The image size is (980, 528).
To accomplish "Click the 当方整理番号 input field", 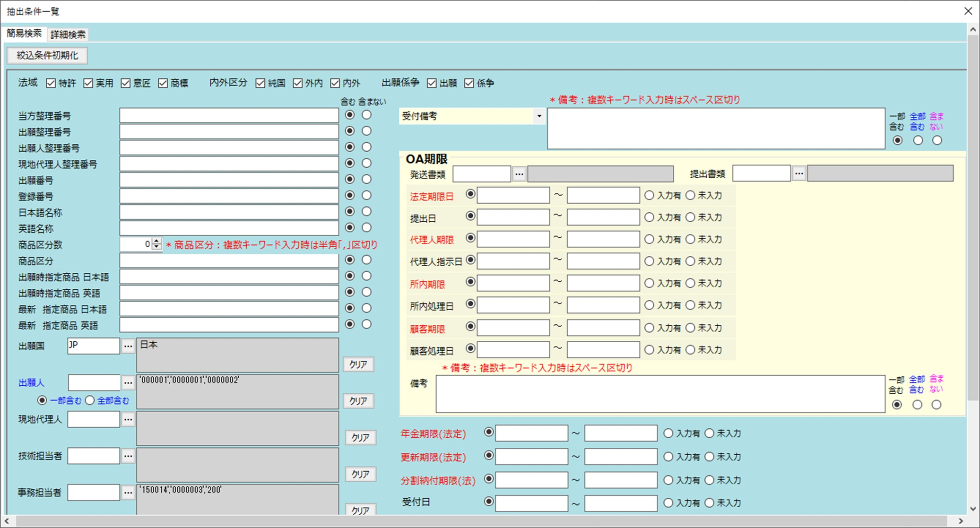I will [229, 116].
